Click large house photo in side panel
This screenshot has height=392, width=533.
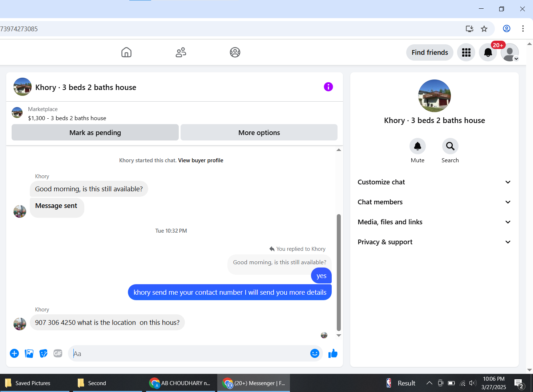pos(435,96)
